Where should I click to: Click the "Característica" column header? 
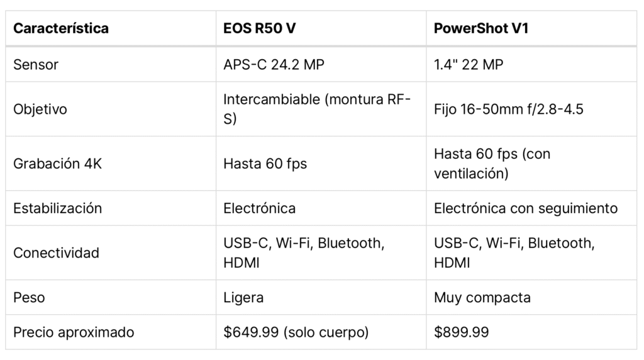[61, 28]
